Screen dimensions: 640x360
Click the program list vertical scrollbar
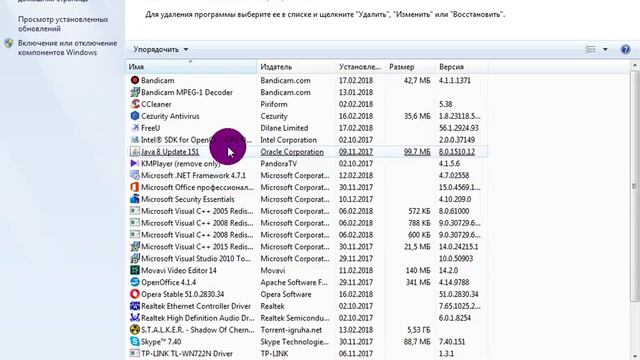pyautogui.click(x=635, y=186)
